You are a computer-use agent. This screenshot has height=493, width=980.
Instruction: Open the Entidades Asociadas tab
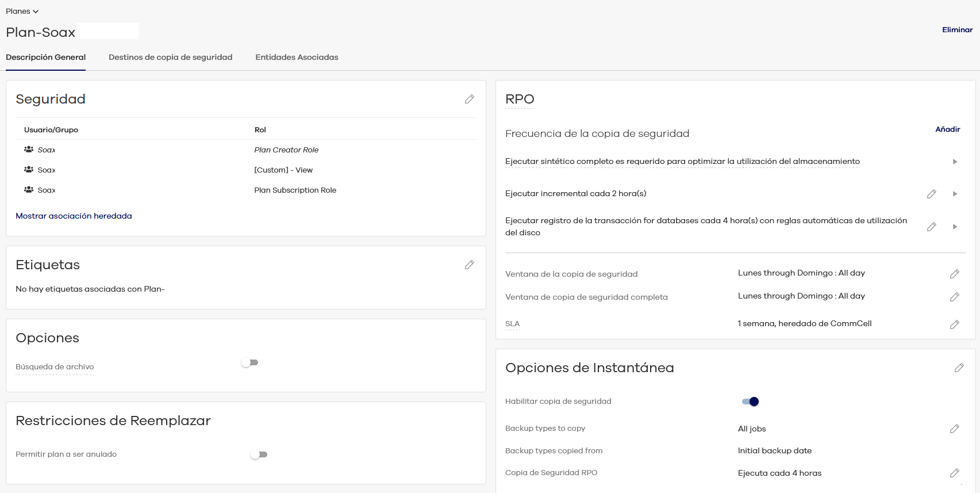[x=297, y=57]
